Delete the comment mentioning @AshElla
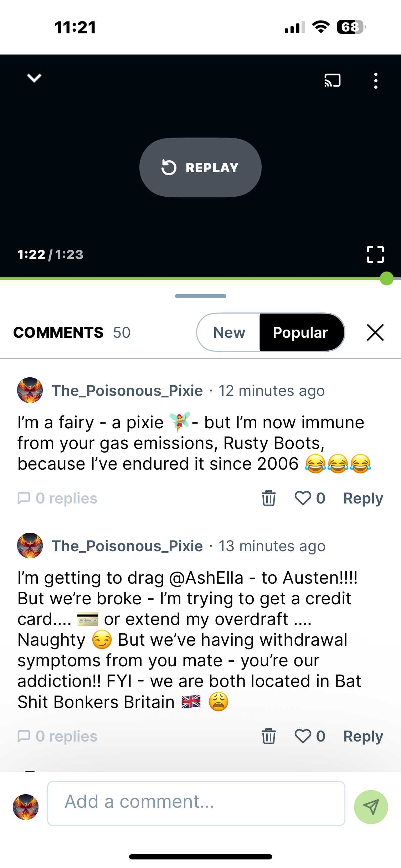Screen dimensions: 401x868 (x=268, y=736)
